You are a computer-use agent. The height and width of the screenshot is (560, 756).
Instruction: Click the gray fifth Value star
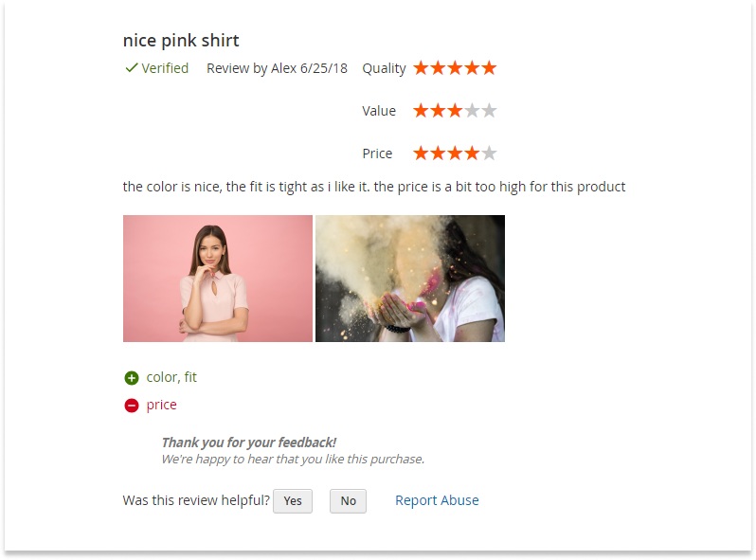point(489,111)
